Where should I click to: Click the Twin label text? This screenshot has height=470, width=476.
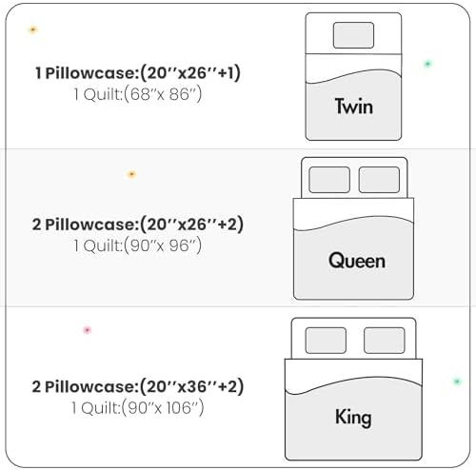[x=354, y=107]
